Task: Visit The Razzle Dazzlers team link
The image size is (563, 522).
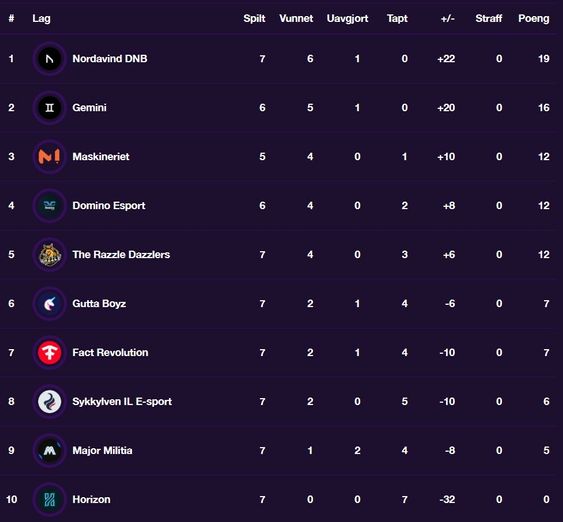Action: point(121,255)
